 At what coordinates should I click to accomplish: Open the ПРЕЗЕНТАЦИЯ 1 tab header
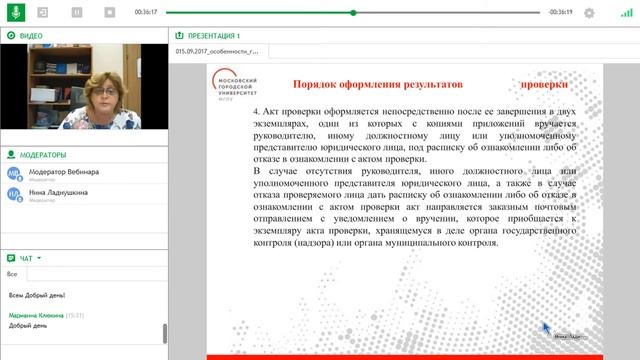214,36
